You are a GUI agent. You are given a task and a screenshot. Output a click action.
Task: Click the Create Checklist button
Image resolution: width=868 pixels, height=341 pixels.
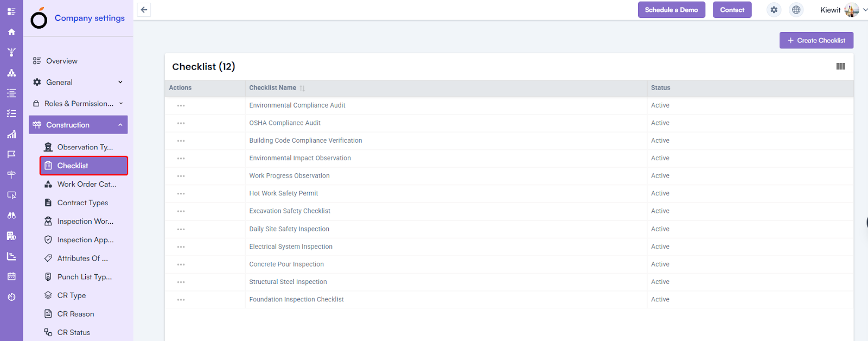(x=816, y=40)
